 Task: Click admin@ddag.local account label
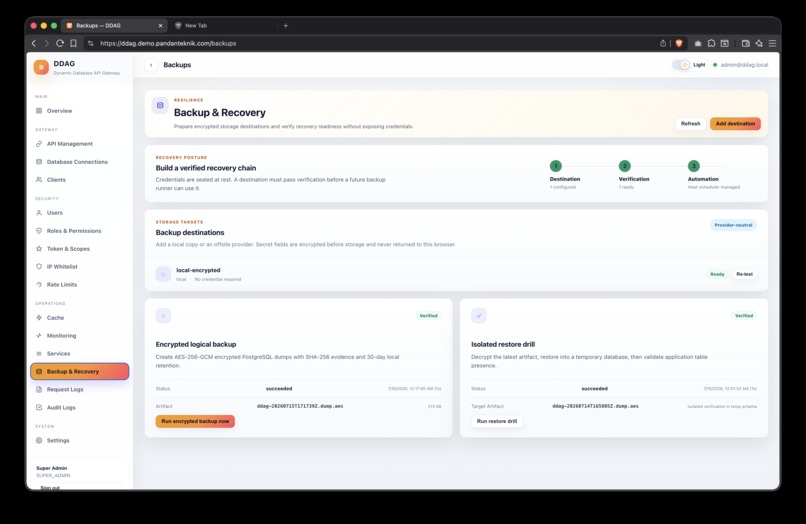coord(744,65)
